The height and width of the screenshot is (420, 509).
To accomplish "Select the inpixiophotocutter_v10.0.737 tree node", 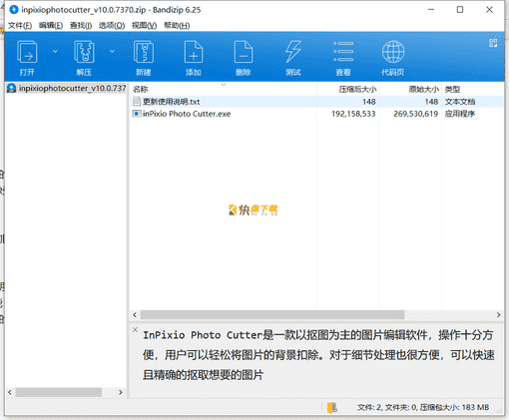I will point(72,88).
